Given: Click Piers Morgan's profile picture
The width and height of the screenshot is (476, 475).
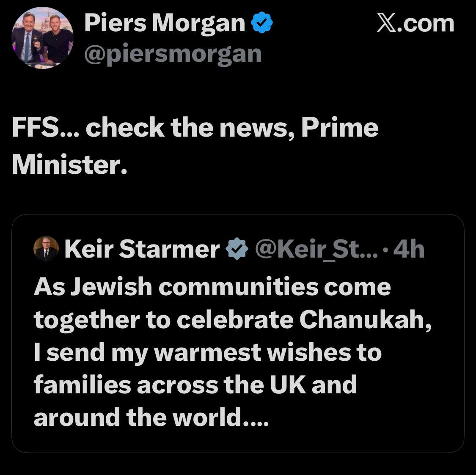Looking at the screenshot, I should (42, 38).
